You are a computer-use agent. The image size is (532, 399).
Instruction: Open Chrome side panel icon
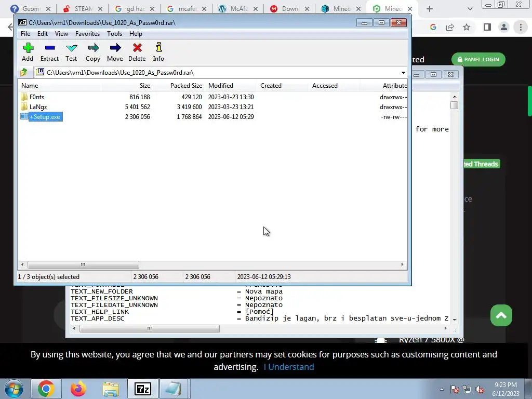pos(487,27)
